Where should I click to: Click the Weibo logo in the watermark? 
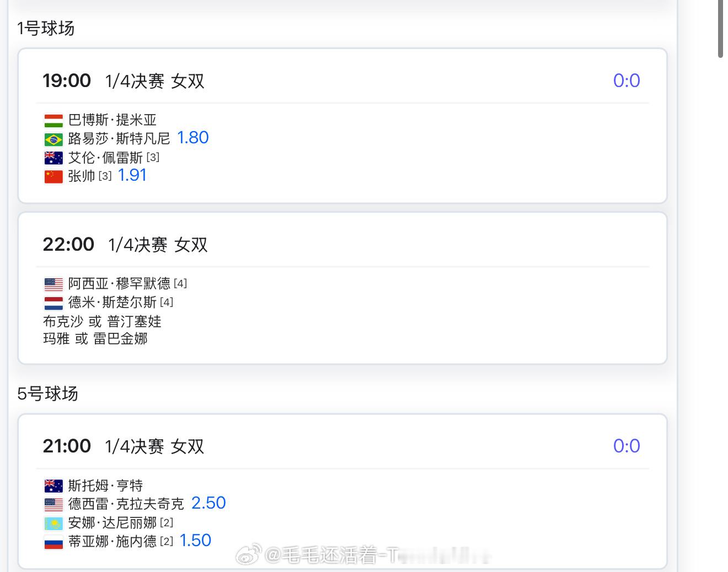click(x=249, y=555)
